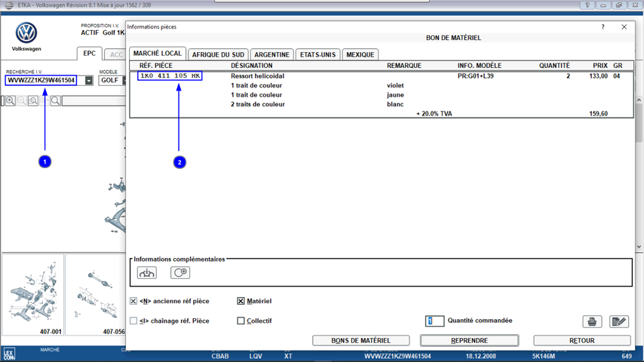This screenshot has width=644, height=362.
Task: Toggle the Matériel checkbox
Action: pos(241,301)
